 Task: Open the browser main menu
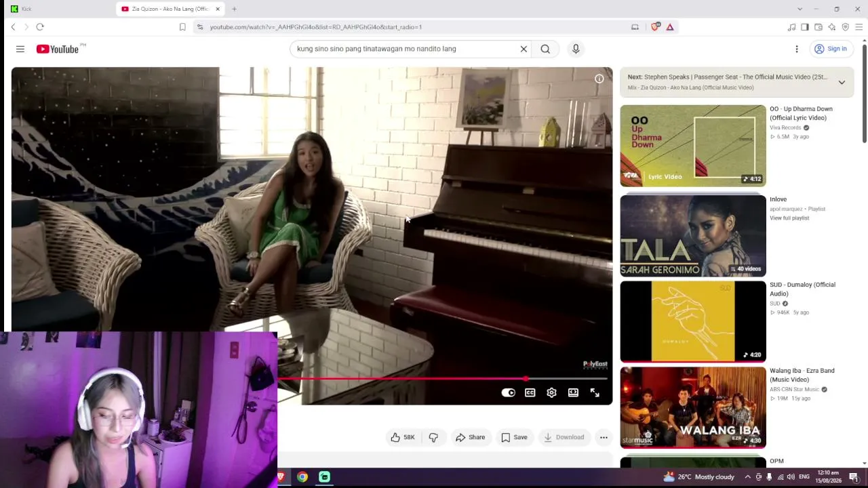(859, 27)
